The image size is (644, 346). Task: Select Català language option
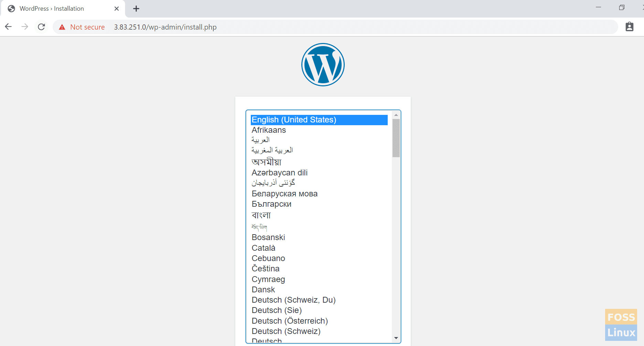[x=319, y=248]
